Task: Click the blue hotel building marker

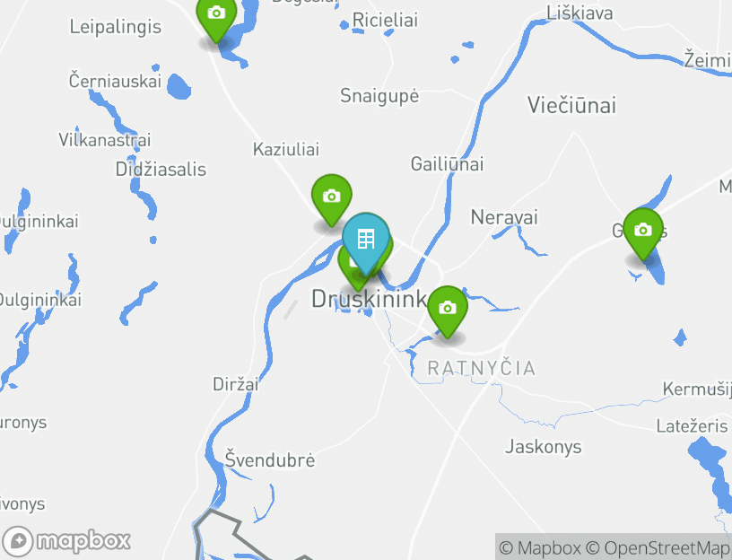Action: click(365, 243)
